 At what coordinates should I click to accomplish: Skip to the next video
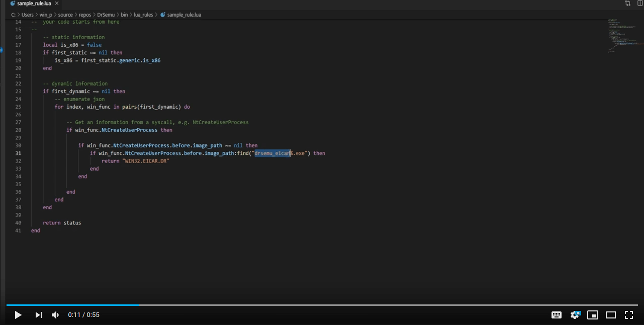click(x=38, y=315)
